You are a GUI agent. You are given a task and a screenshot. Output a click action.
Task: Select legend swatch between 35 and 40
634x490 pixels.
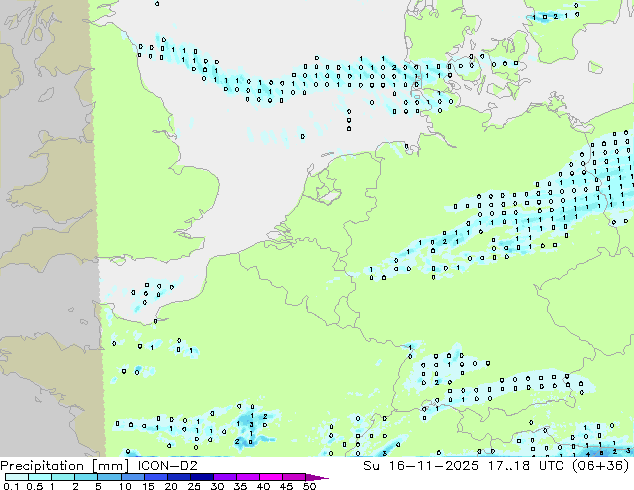point(247,477)
